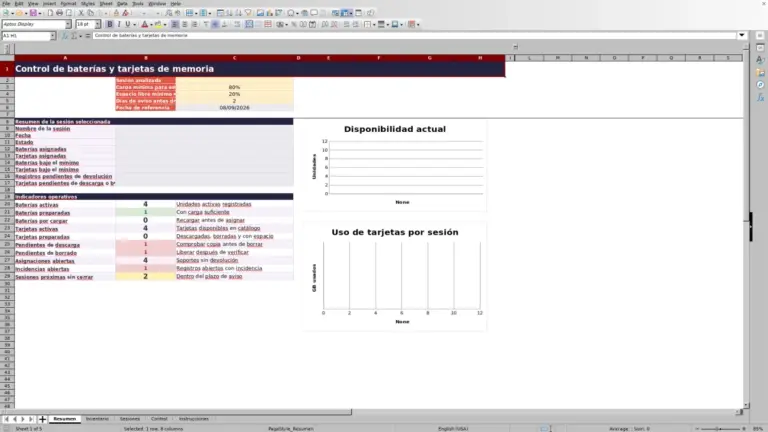Toggle Wrap text
Screen dimensions: 768x432
238,24
